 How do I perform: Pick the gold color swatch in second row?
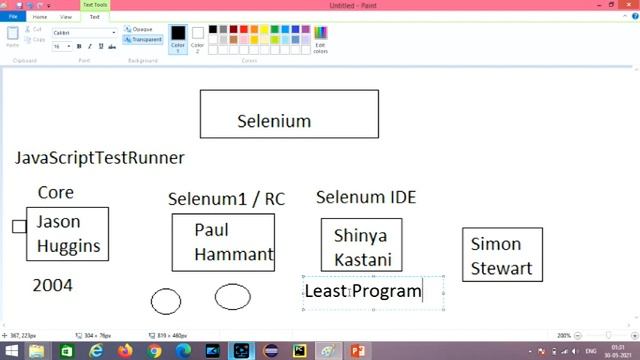(x=254, y=40)
